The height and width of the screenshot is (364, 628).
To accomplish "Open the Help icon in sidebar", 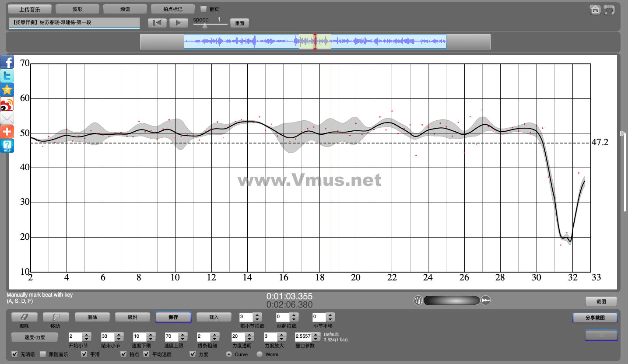I will tap(7, 146).
